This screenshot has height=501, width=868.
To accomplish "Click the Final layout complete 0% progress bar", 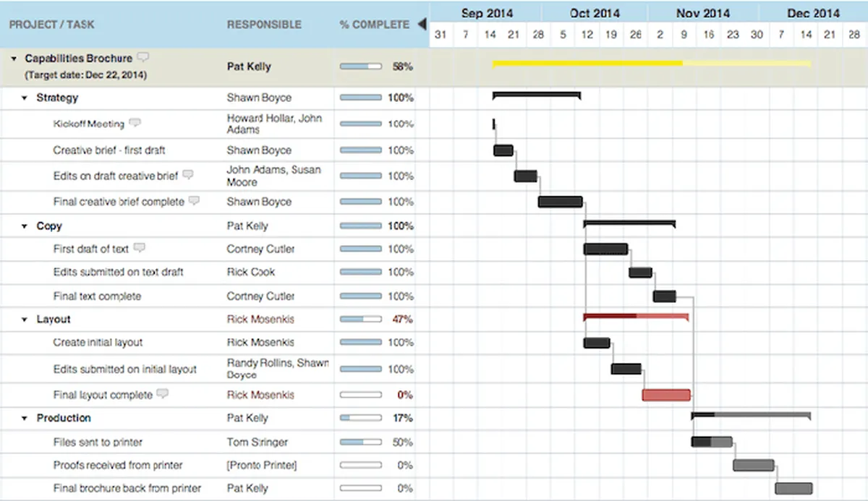I will click(360, 395).
